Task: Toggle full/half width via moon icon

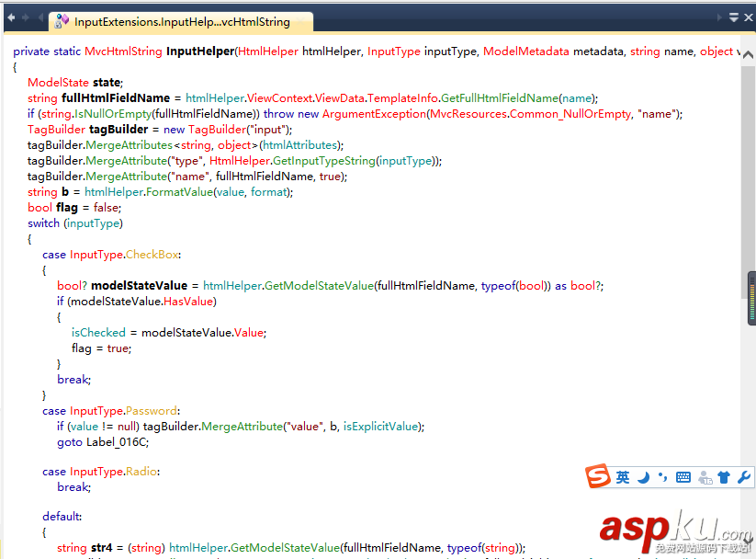Action: tap(643, 476)
